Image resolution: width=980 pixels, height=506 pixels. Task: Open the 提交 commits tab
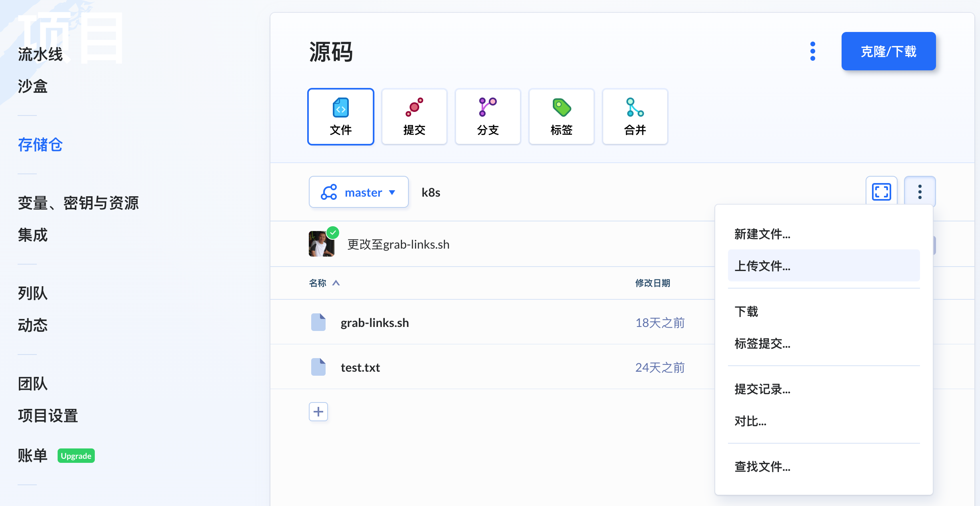(x=414, y=117)
